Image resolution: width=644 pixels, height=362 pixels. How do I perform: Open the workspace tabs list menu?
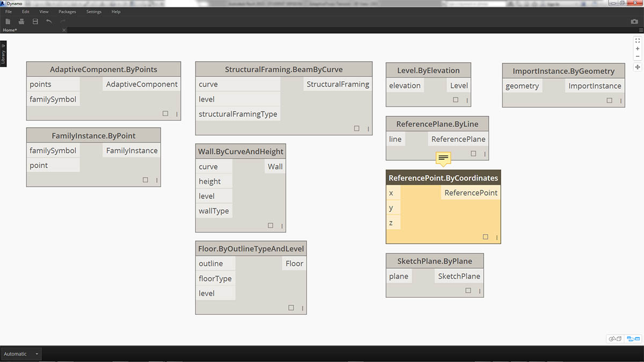[x=641, y=30]
